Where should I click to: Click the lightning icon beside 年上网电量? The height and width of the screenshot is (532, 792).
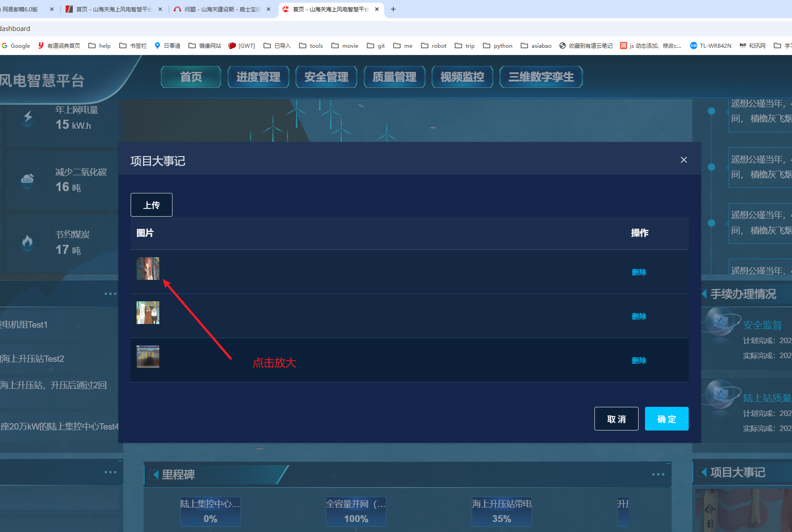click(x=28, y=117)
